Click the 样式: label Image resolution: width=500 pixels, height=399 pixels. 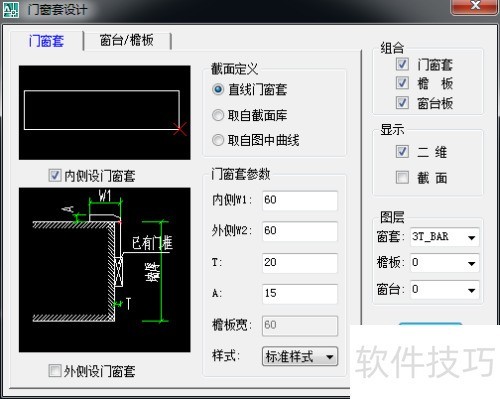point(226,356)
